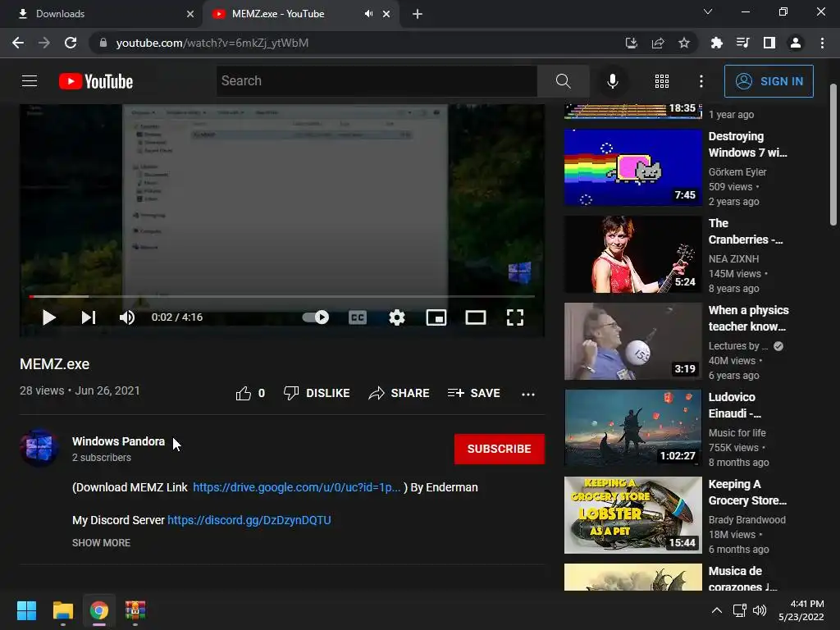Open File Explorer from taskbar

62,610
